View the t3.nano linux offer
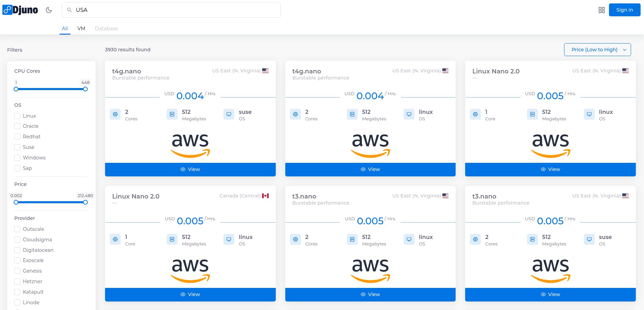644x310 pixels. [x=370, y=294]
